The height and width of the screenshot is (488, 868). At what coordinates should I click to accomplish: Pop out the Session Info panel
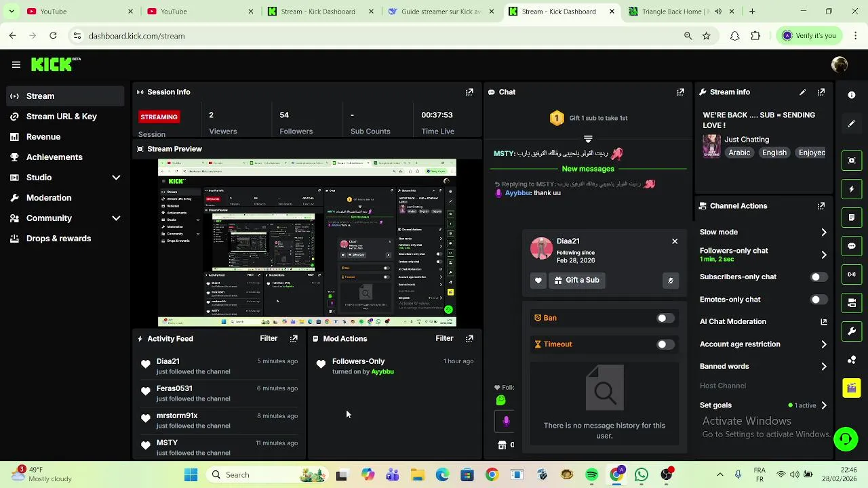pyautogui.click(x=469, y=92)
